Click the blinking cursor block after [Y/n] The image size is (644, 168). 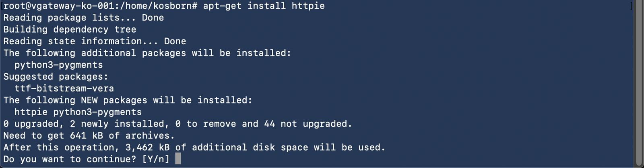(x=178, y=159)
